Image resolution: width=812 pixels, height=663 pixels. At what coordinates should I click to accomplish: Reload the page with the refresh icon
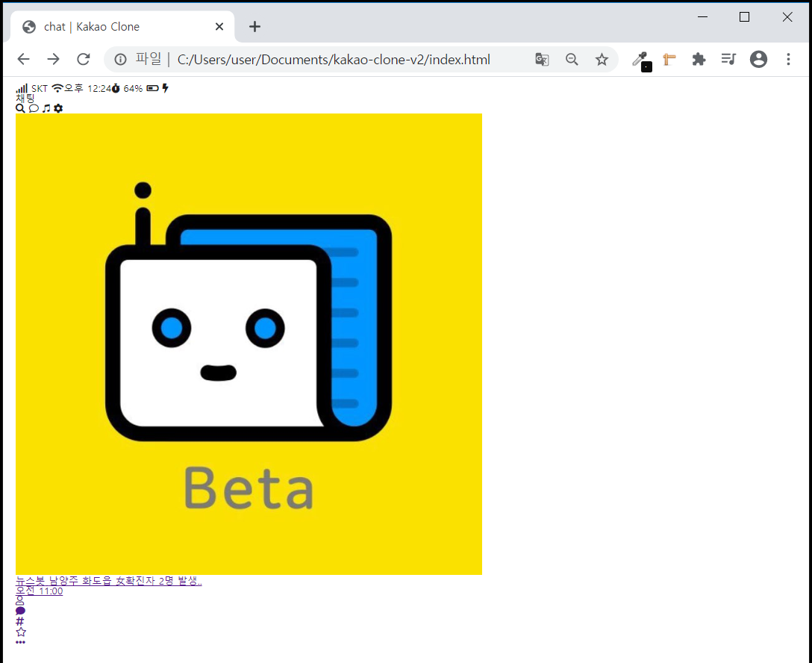coord(84,59)
